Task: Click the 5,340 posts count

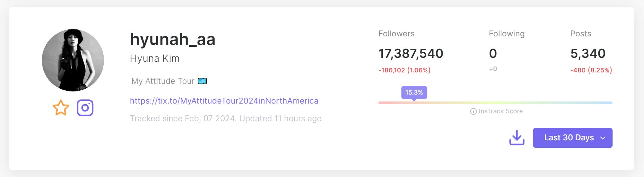Action: 588,54
